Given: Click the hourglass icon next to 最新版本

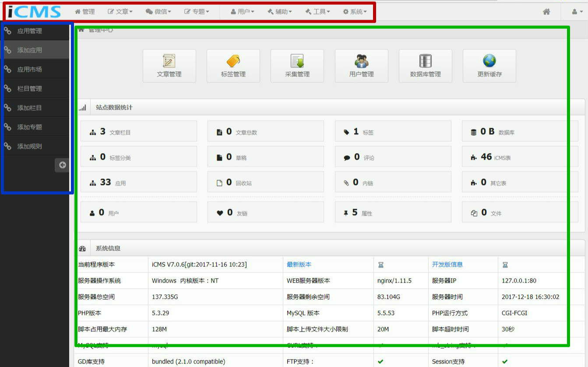Looking at the screenshot, I should (381, 265).
